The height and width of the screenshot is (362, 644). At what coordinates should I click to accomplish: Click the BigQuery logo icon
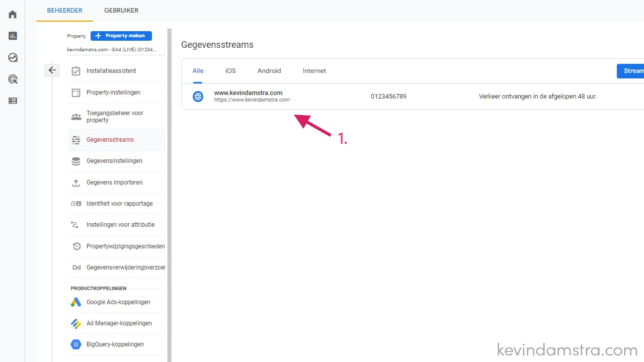coord(76,344)
